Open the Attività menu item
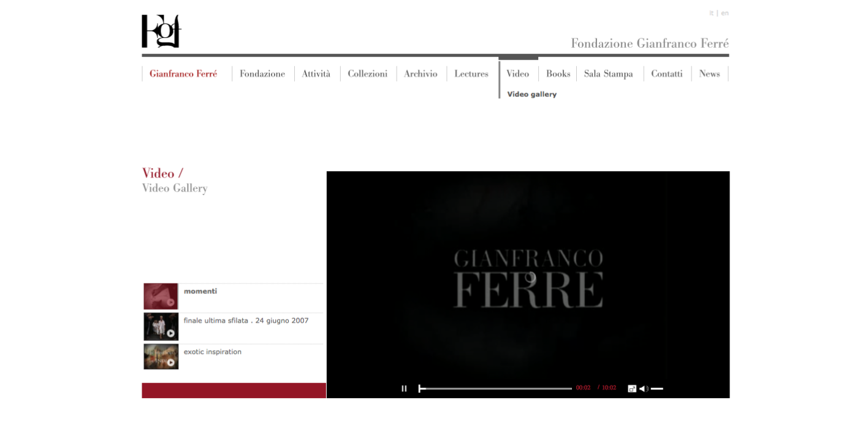 click(316, 74)
